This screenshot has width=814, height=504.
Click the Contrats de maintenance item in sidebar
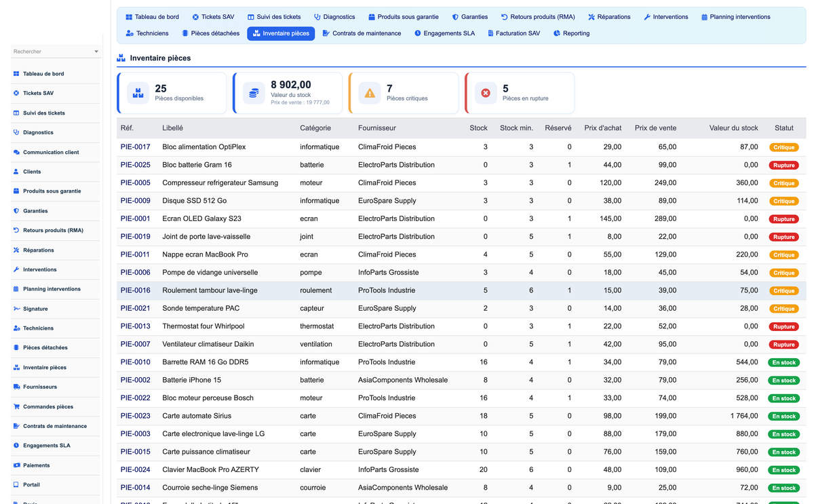pyautogui.click(x=55, y=427)
